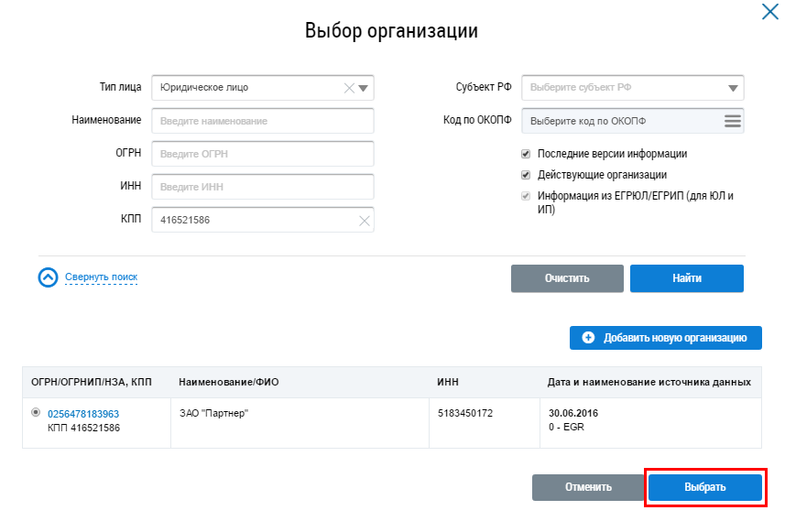Click the Выбрать button
The image size is (785, 532).
(x=704, y=487)
